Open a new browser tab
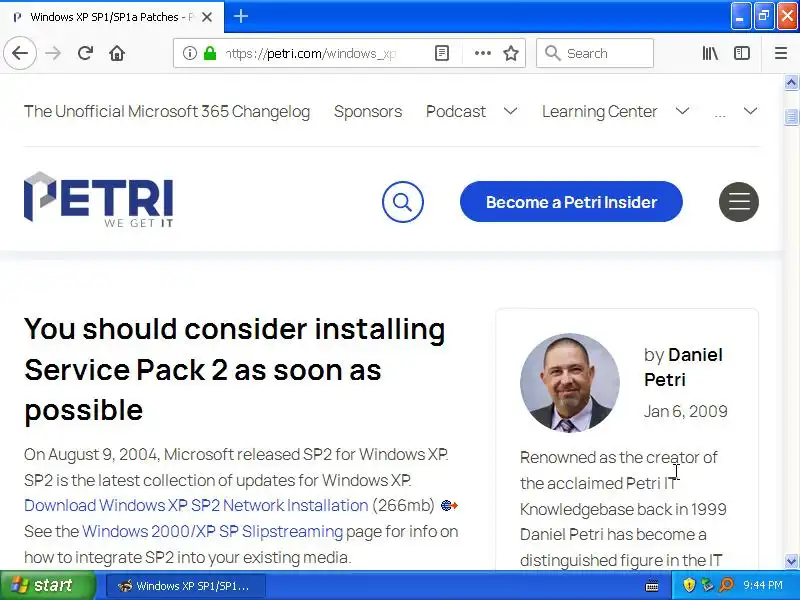This screenshot has height=600, width=800. pyautogui.click(x=241, y=16)
